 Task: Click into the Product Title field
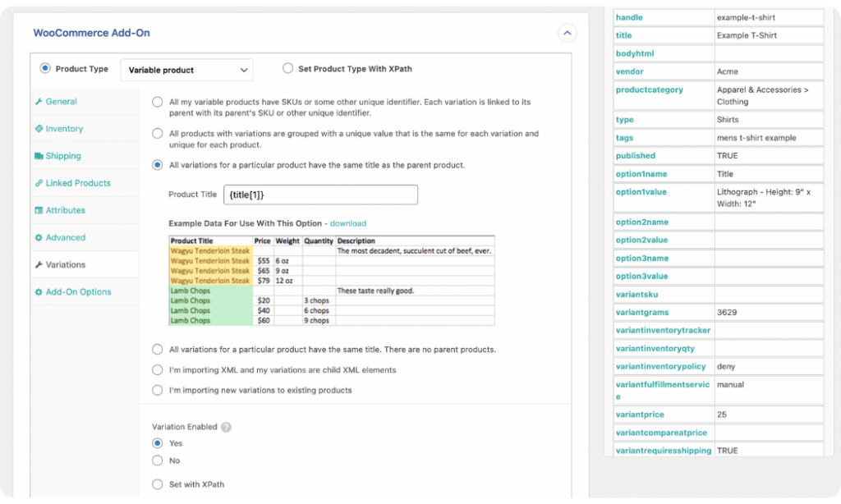click(x=321, y=195)
